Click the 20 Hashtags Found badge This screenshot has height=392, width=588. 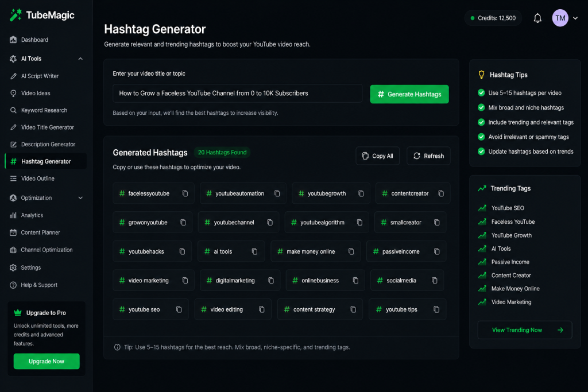(222, 153)
